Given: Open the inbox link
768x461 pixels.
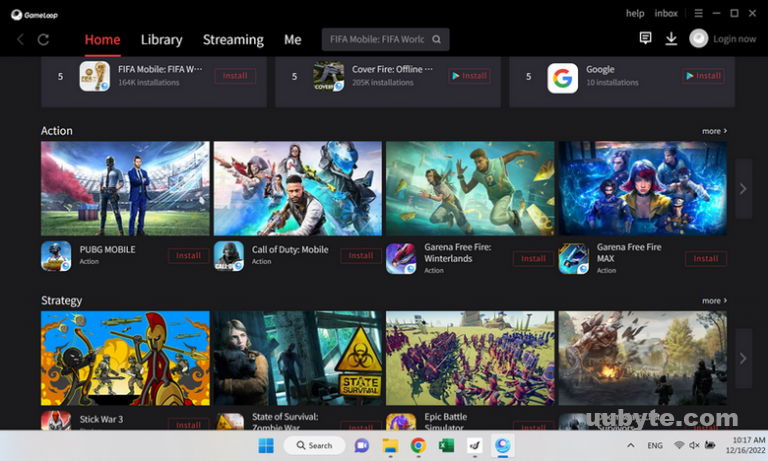Looking at the screenshot, I should 666,13.
